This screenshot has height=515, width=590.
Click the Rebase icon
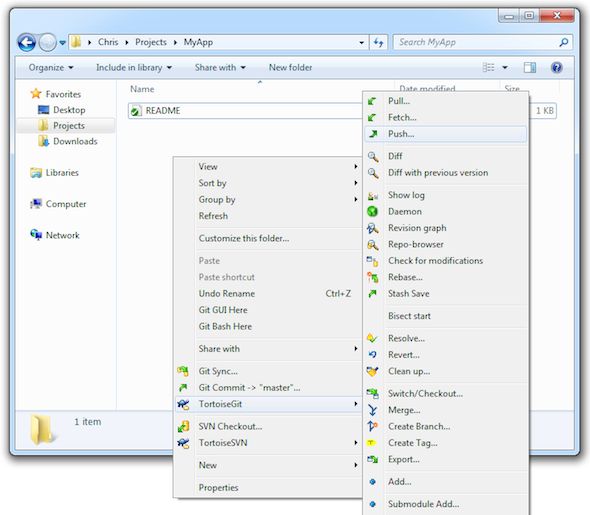[373, 277]
